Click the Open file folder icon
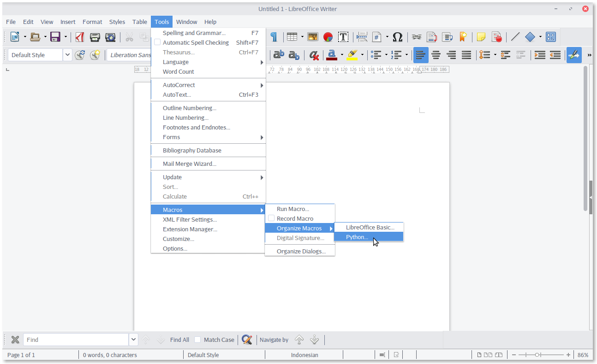 (36, 37)
